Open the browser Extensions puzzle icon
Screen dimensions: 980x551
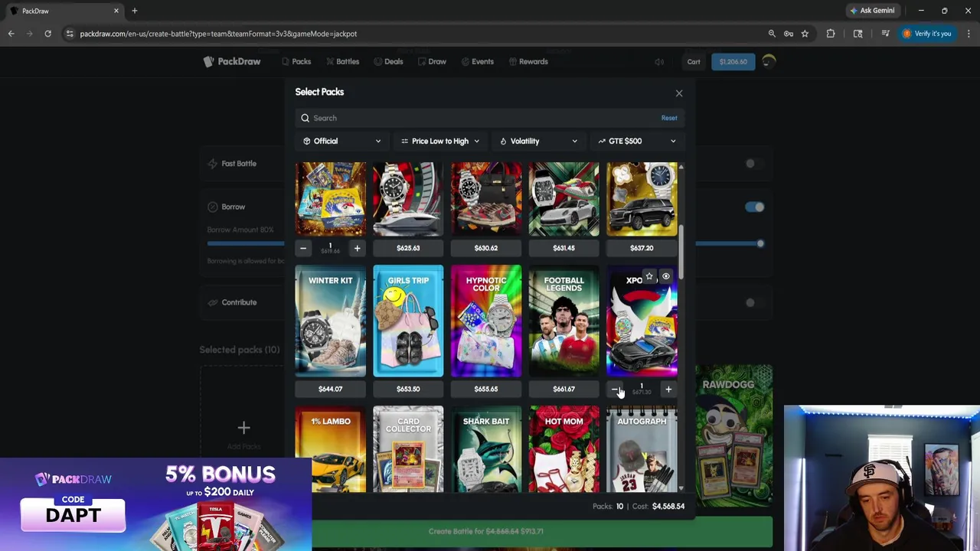831,34
